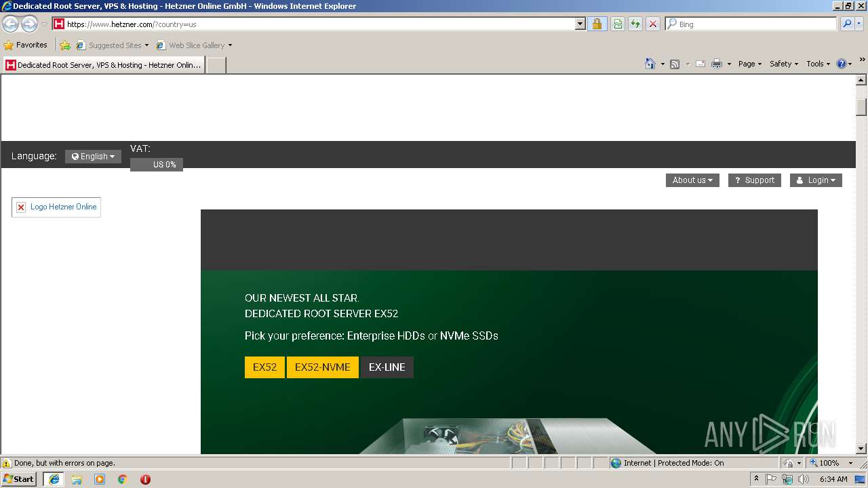Click the security lock icon in address bar
The width and height of the screenshot is (868, 488).
597,24
